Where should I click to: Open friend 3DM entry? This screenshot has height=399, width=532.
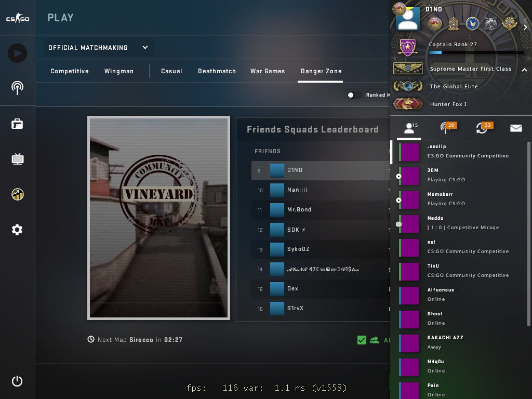pyautogui.click(x=459, y=175)
